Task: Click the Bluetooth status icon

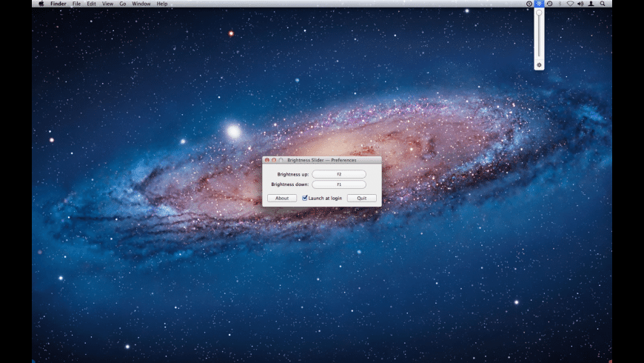Action: coord(560,4)
